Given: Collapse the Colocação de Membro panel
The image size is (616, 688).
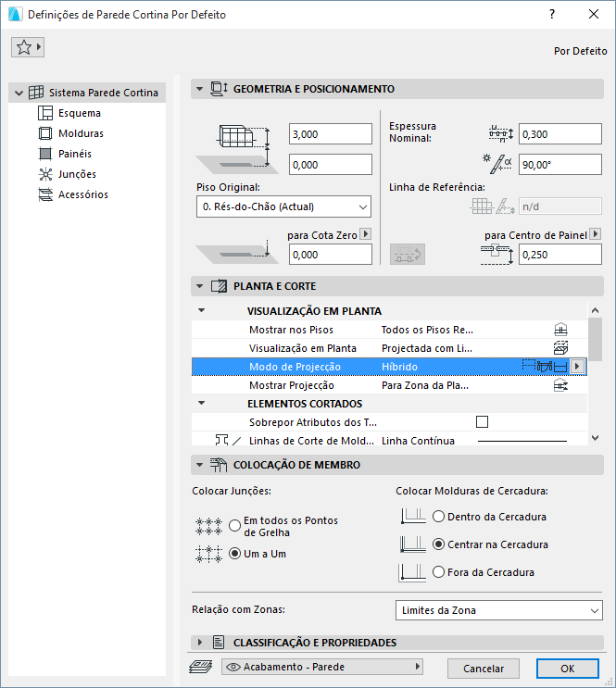Looking at the screenshot, I should click(200, 465).
